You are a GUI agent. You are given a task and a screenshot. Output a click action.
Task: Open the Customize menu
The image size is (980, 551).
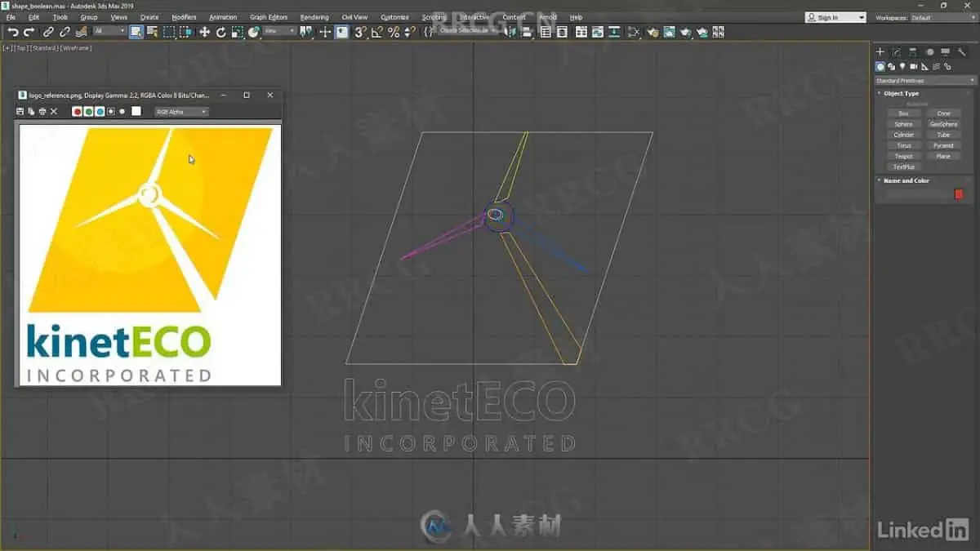click(x=394, y=17)
